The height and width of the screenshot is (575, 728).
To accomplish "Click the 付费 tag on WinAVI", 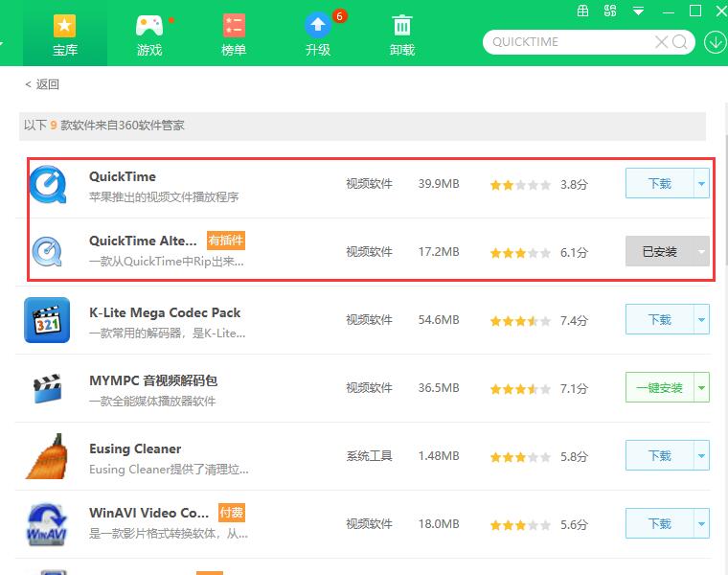I will tap(232, 513).
